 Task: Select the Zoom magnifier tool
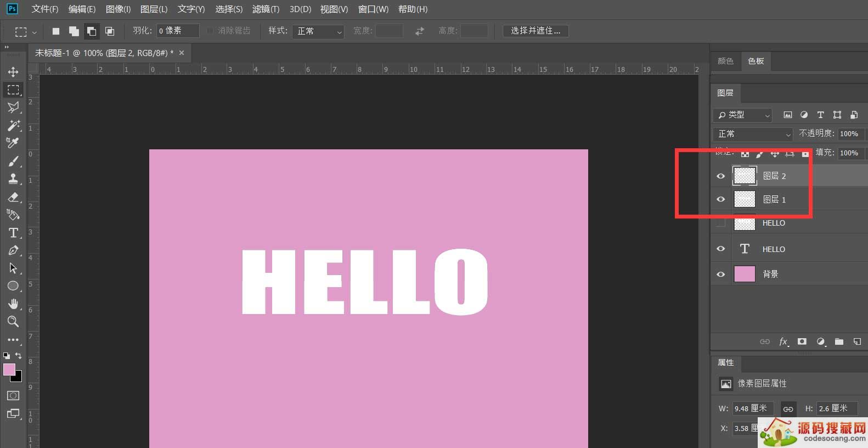point(13,321)
